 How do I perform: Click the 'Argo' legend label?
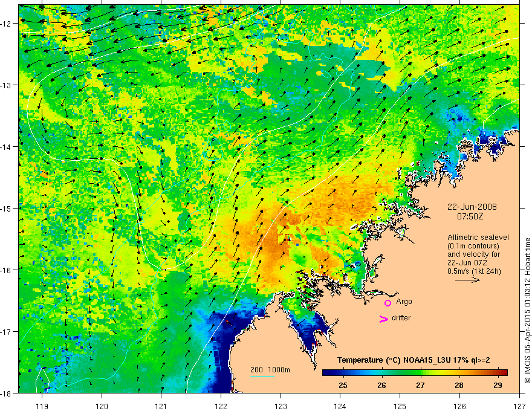[404, 302]
